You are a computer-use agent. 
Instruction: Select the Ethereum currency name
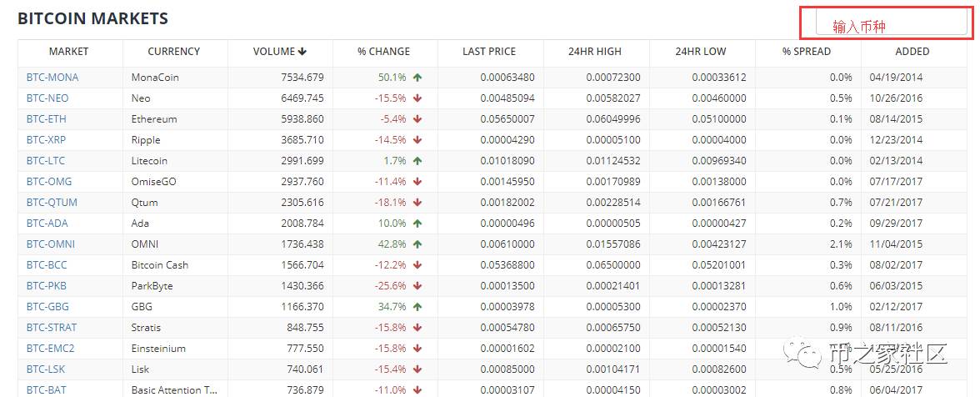(153, 118)
